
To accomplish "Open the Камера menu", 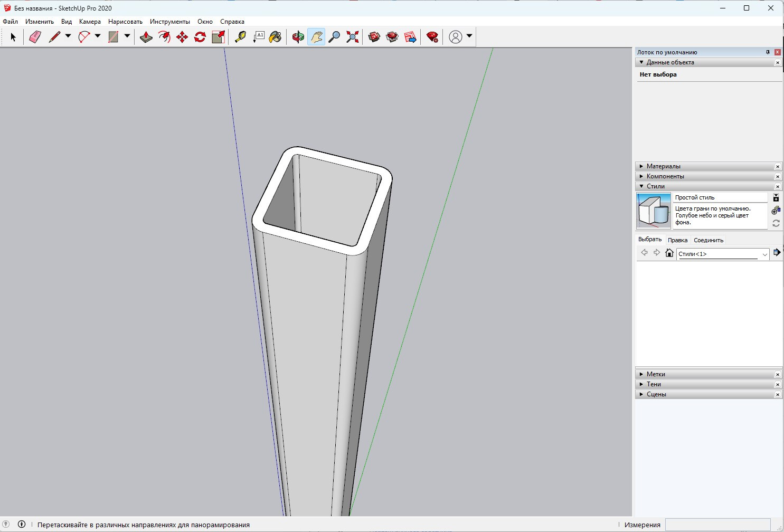I will pos(90,22).
